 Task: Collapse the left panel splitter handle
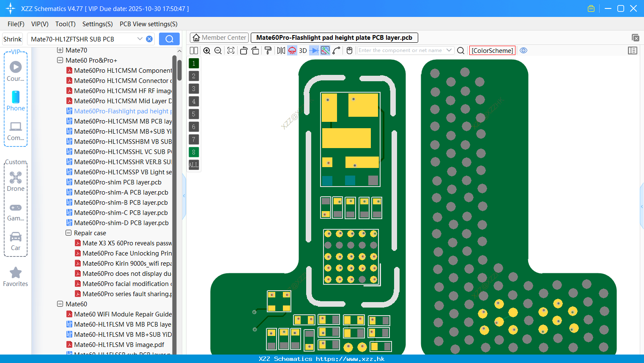[x=184, y=196]
